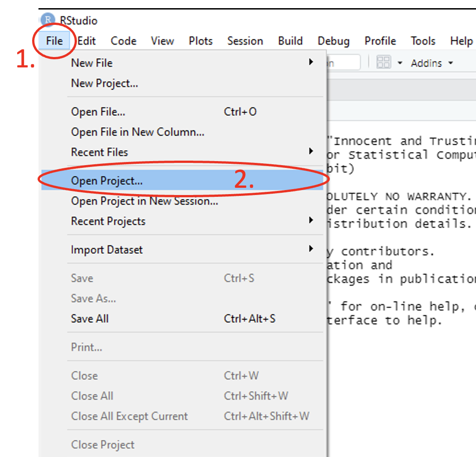
Task: Open the panes layout dropdown arrow
Action: [x=400, y=63]
